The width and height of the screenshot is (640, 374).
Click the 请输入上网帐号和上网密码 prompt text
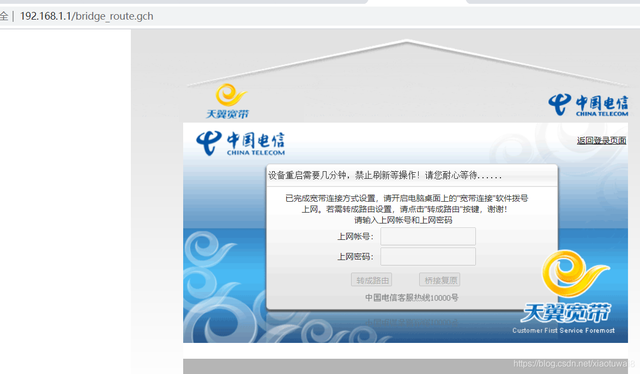403,220
